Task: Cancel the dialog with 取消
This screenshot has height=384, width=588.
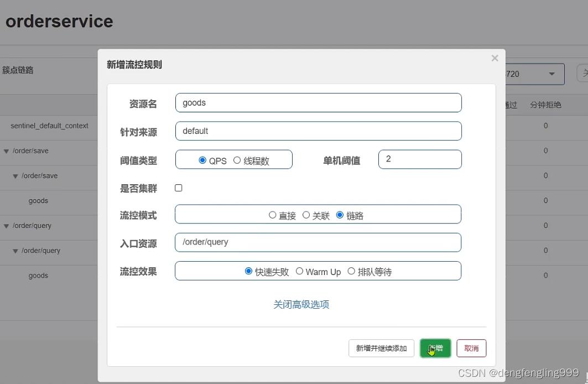Action: (471, 348)
